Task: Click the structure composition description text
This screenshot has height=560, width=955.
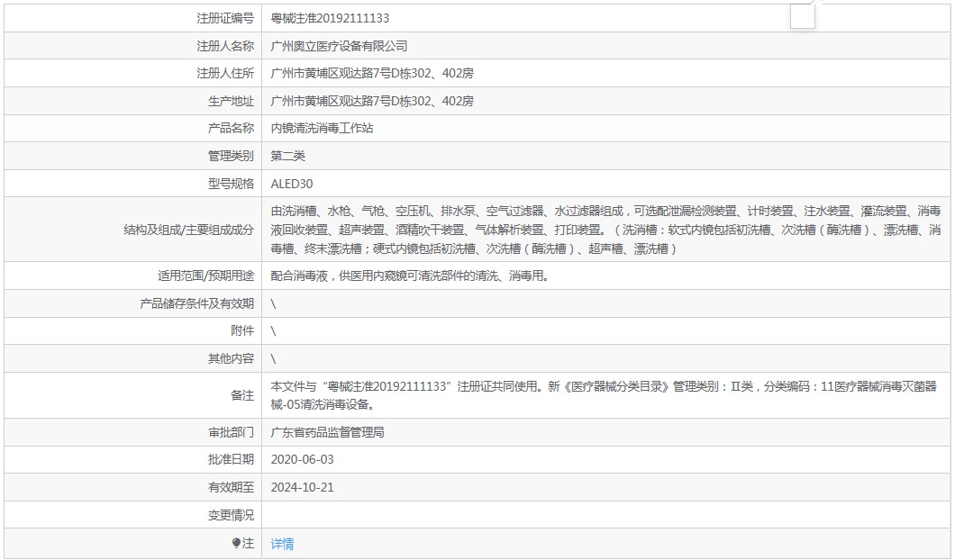Action: tap(605, 230)
